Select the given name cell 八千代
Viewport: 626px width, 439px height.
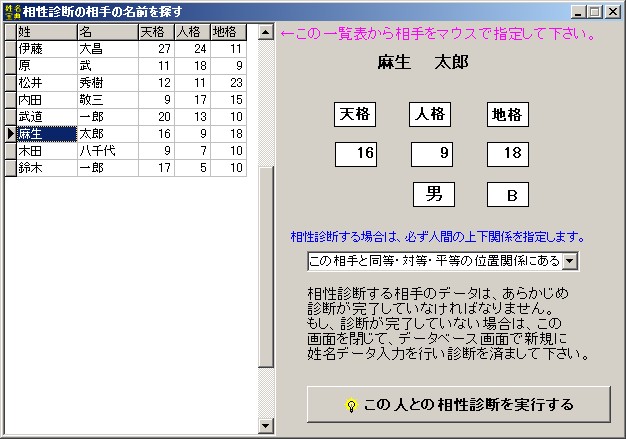coord(108,151)
